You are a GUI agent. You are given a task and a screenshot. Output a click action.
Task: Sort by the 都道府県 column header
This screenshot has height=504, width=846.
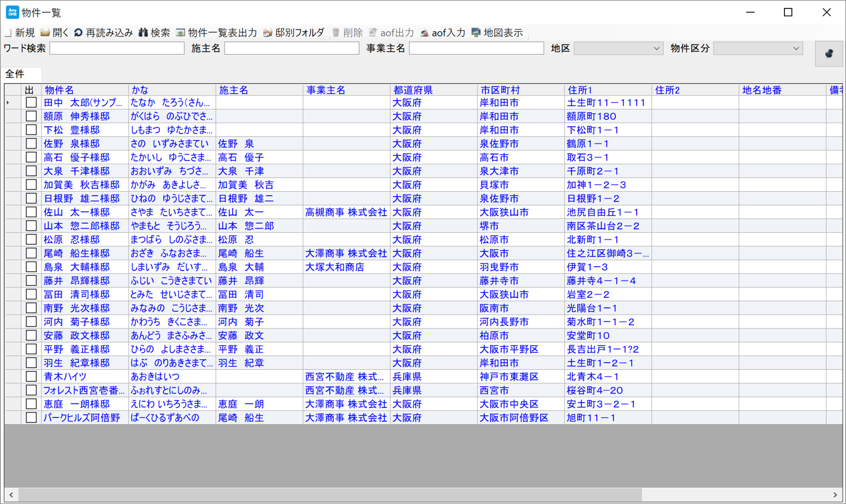click(412, 90)
